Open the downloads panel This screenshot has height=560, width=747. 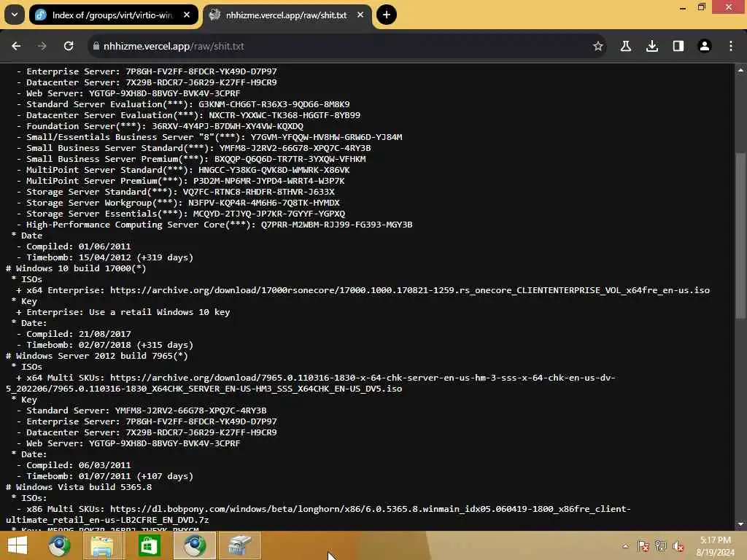[x=652, y=46]
